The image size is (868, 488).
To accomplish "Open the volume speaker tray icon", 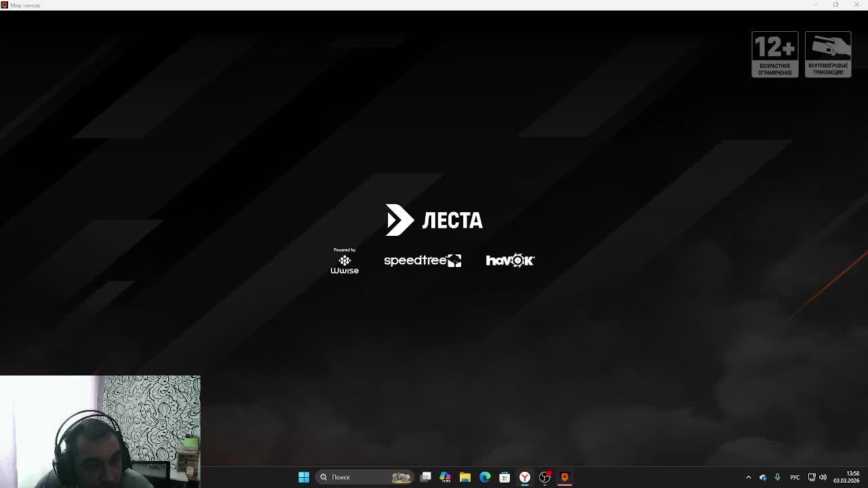I will click(x=823, y=477).
